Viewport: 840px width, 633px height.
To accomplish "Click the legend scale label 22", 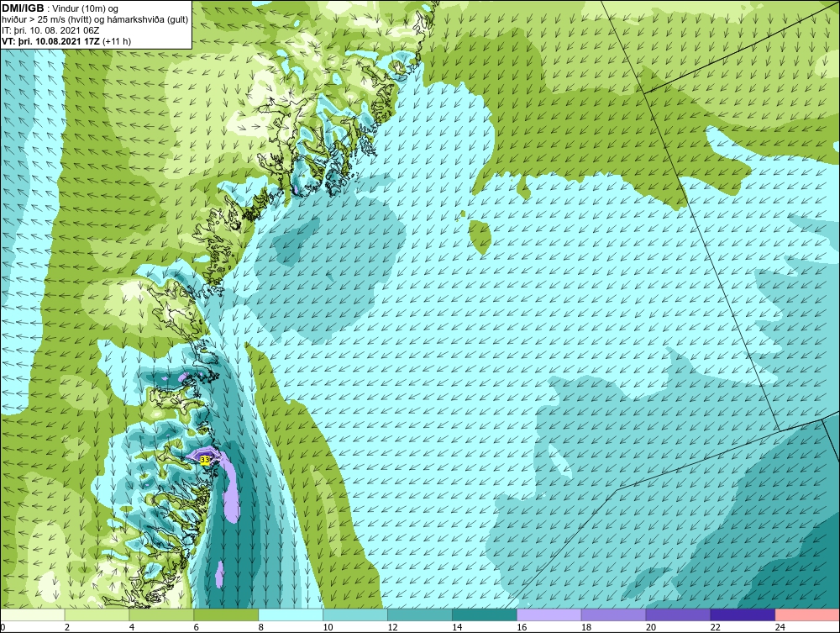I will pyautogui.click(x=716, y=627).
